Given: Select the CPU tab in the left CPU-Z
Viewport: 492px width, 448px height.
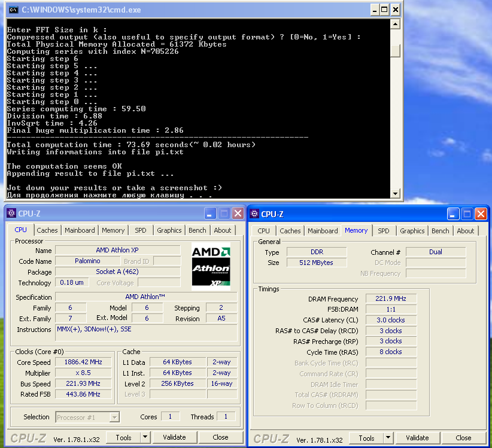Looking at the screenshot, I should (x=21, y=230).
